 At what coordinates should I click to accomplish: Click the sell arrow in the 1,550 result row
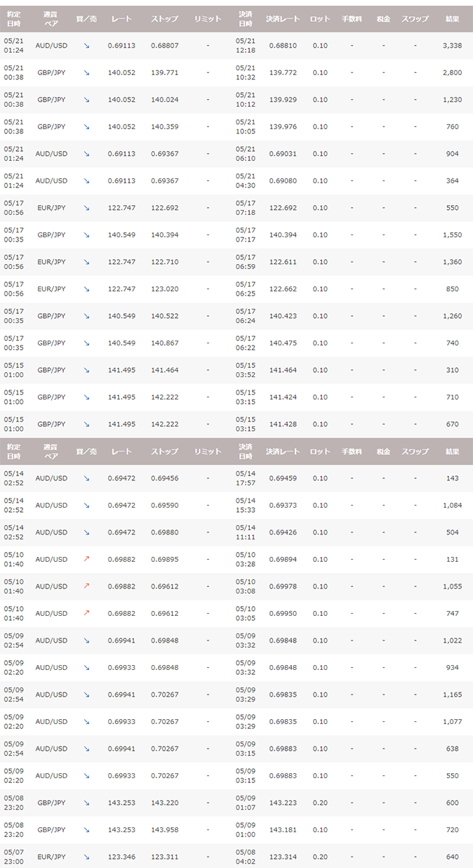(x=86, y=235)
